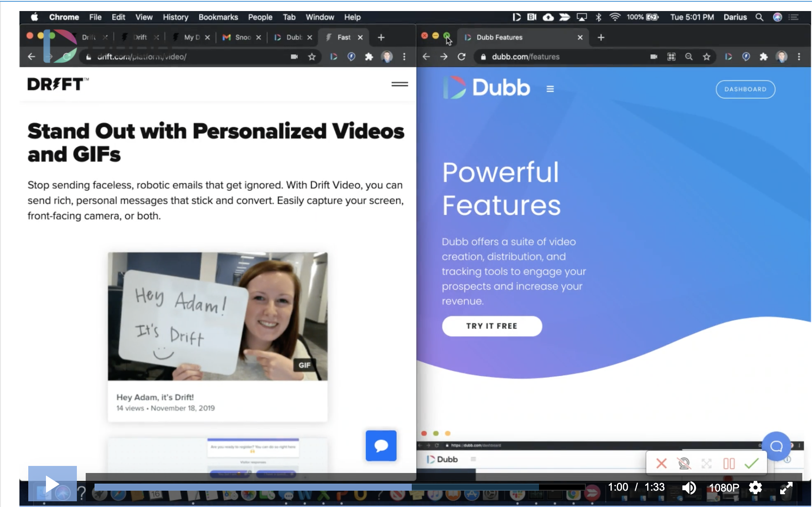This screenshot has height=507, width=812.
Task: Play the Hey Adam GIF thumbnail
Action: pos(218,316)
